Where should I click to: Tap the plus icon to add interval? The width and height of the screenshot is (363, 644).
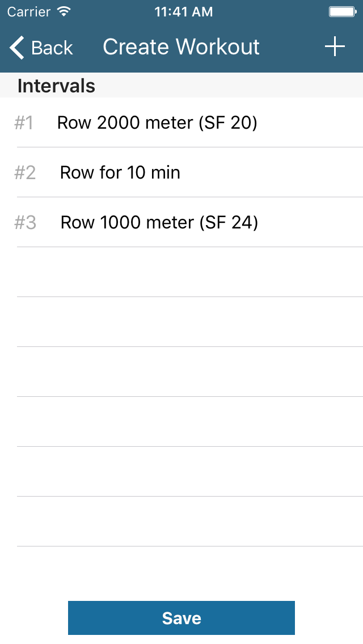335,46
